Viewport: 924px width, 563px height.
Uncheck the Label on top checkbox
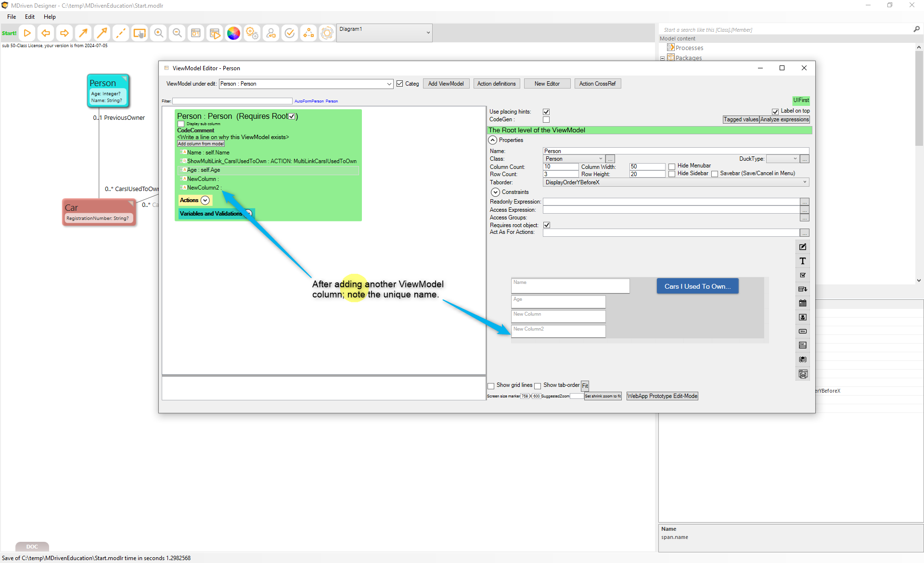(775, 111)
